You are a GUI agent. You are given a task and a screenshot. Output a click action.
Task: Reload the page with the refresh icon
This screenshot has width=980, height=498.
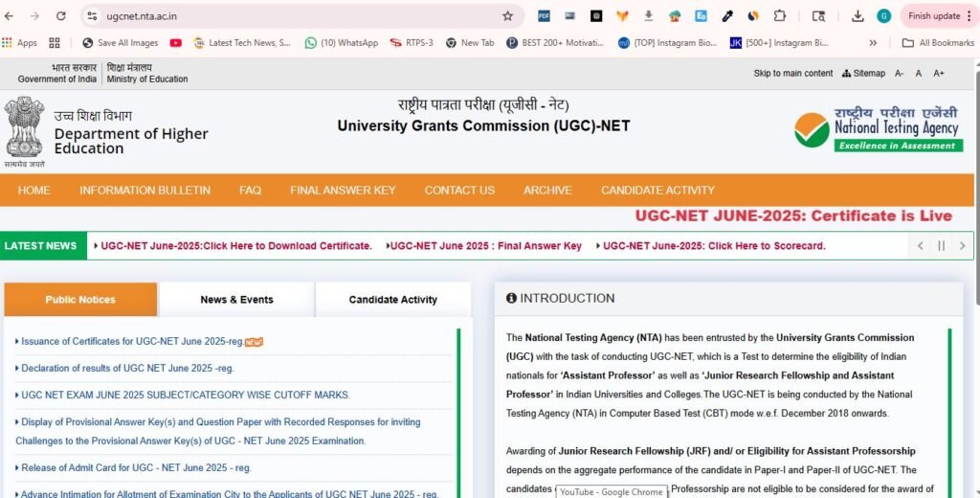(x=60, y=16)
